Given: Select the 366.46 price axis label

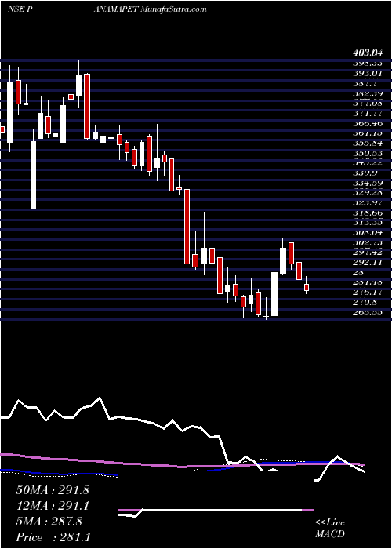Looking at the screenshot, I should click(368, 123).
